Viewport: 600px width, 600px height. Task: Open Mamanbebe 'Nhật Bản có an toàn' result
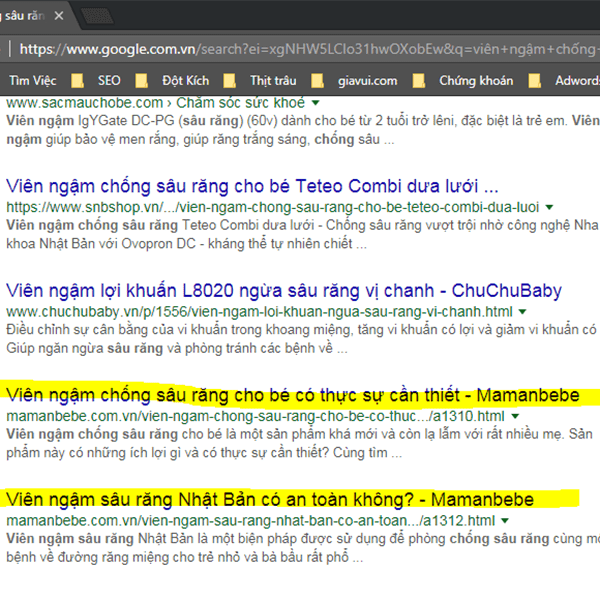[x=270, y=500]
